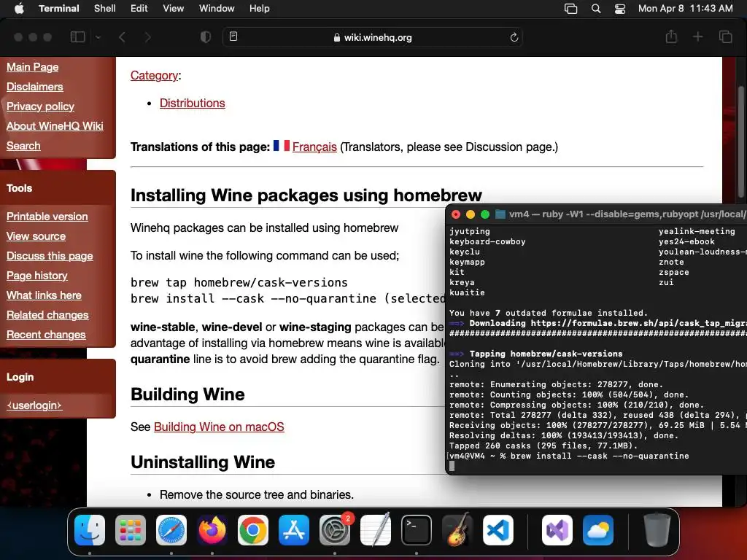Image resolution: width=747 pixels, height=560 pixels.
Task: Open the Category link
Action: coord(155,76)
